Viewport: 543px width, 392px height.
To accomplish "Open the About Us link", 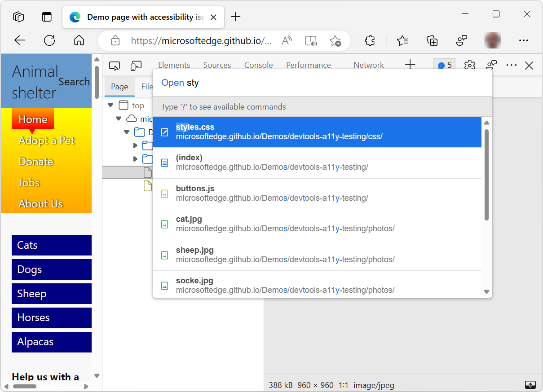I will click(41, 204).
